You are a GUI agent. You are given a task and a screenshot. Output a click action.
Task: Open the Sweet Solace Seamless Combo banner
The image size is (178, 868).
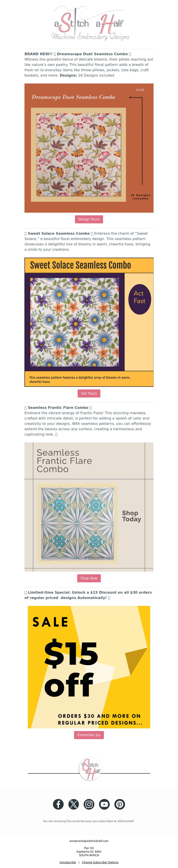click(x=89, y=322)
